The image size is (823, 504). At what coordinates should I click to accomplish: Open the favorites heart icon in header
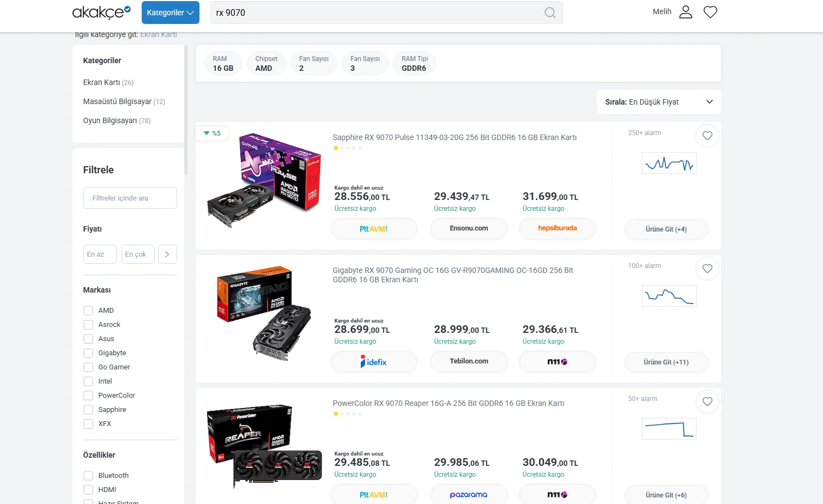(710, 12)
